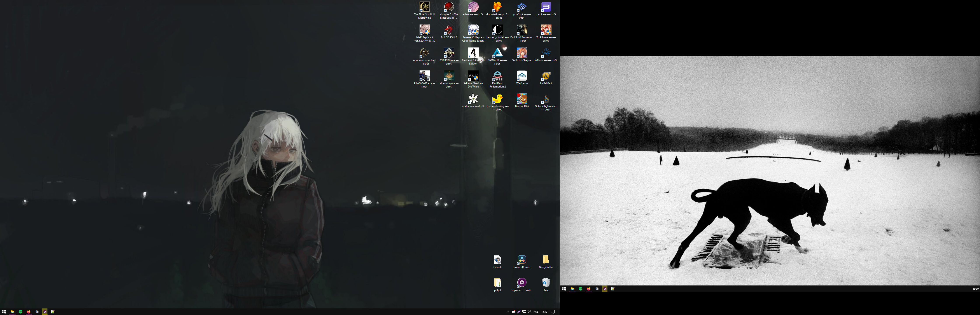Select the Sekiro Shadows Die Twice icon
Image resolution: width=980 pixels, height=315 pixels.
pyautogui.click(x=473, y=79)
